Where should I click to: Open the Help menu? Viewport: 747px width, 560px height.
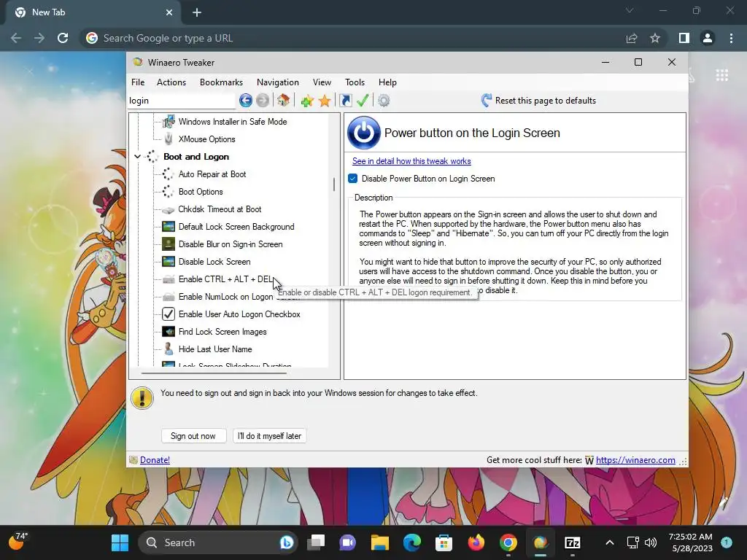[387, 82]
